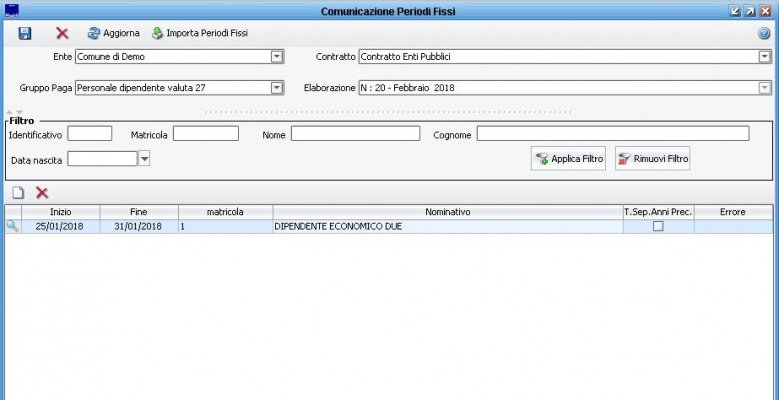The width and height of the screenshot is (779, 400).
Task: Click the Save floppy disk icon
Action: coord(24,33)
